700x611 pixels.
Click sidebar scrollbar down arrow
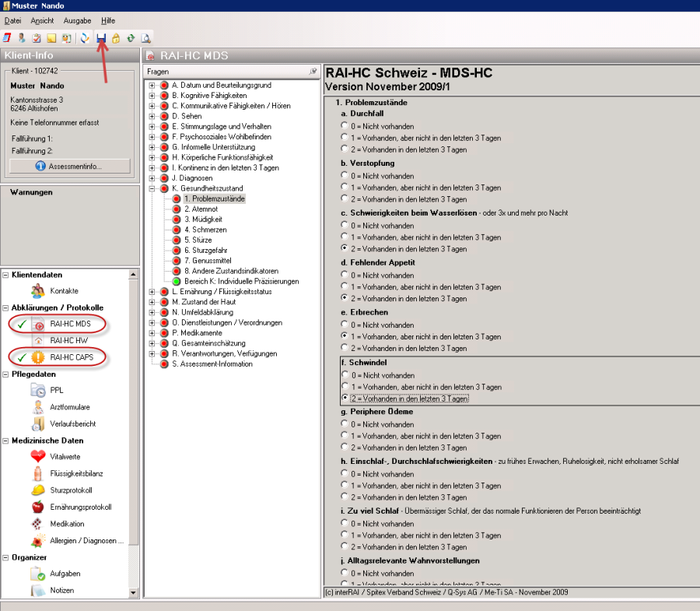click(134, 593)
